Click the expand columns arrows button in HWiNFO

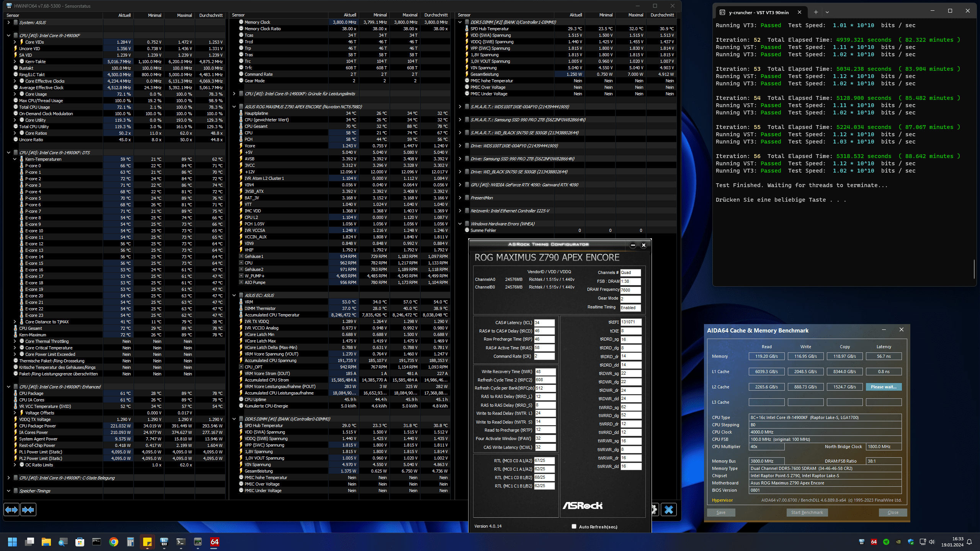coord(11,510)
